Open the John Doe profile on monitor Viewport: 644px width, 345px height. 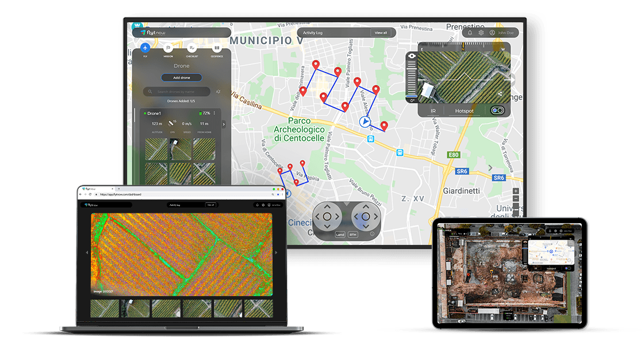tap(501, 32)
